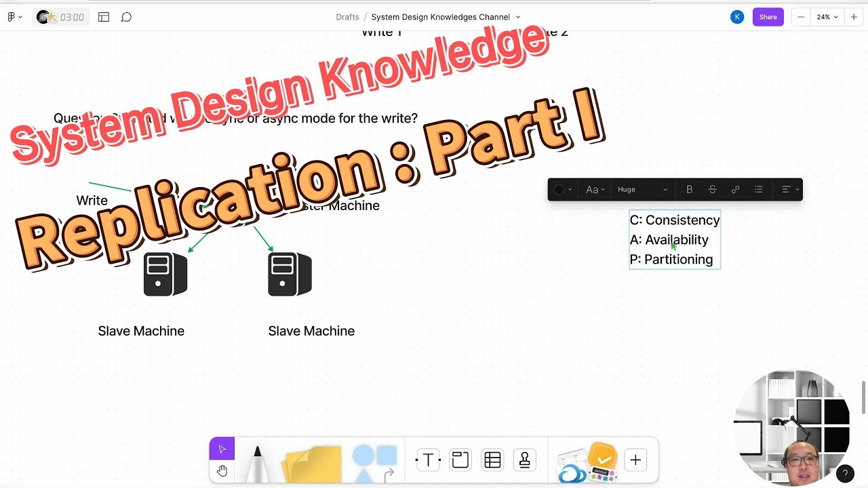Expand the file title dropdown chevron

point(518,17)
